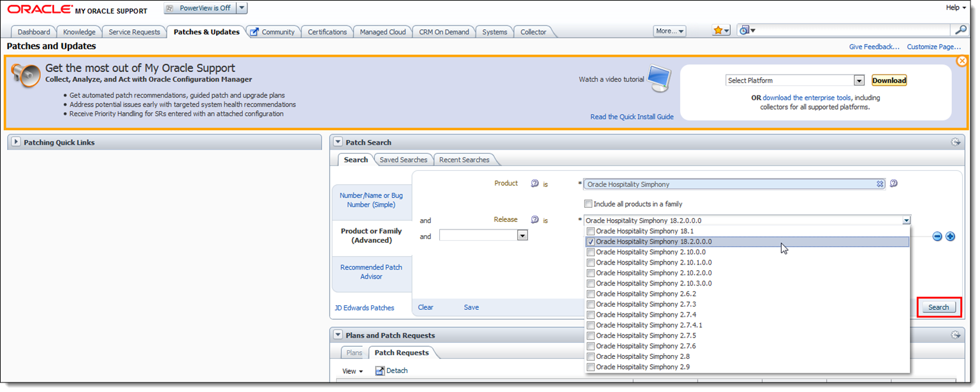This screenshot has height=392, width=980.
Task: Clear the Product field via its X icon
Action: 880,184
